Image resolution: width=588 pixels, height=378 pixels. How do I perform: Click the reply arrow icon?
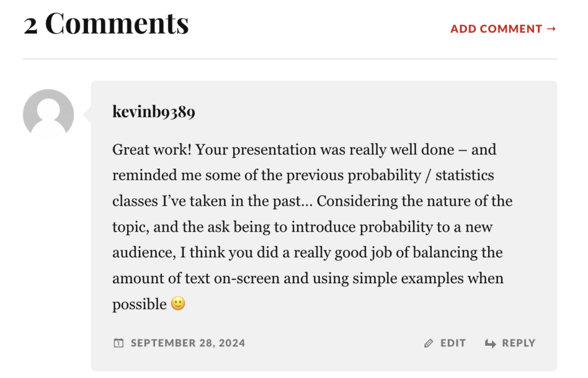490,344
